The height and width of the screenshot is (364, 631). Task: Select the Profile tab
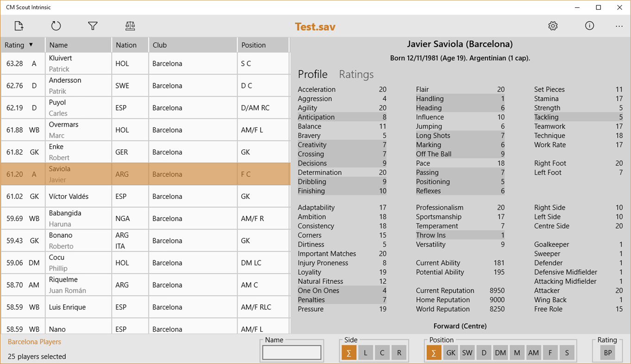pos(312,74)
